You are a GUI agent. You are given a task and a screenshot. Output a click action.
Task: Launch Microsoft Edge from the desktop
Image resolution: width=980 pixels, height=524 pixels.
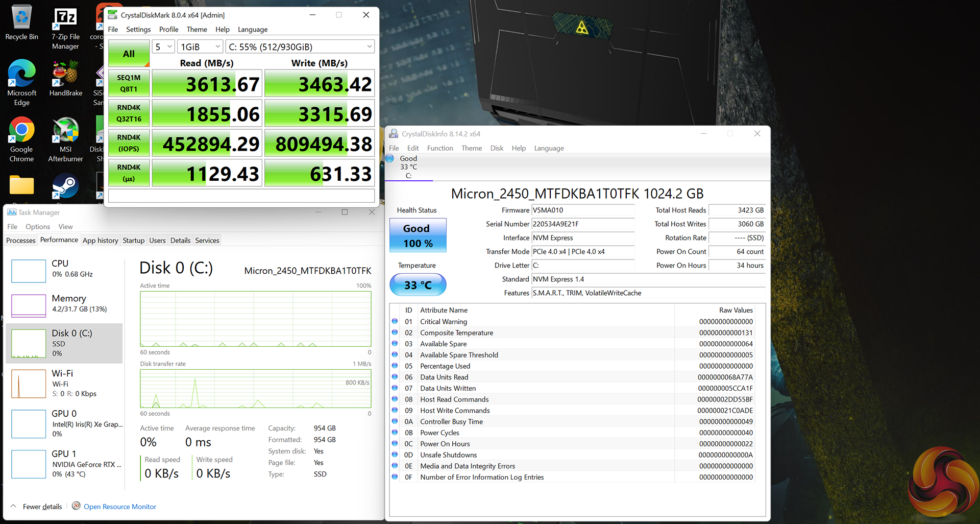21,82
